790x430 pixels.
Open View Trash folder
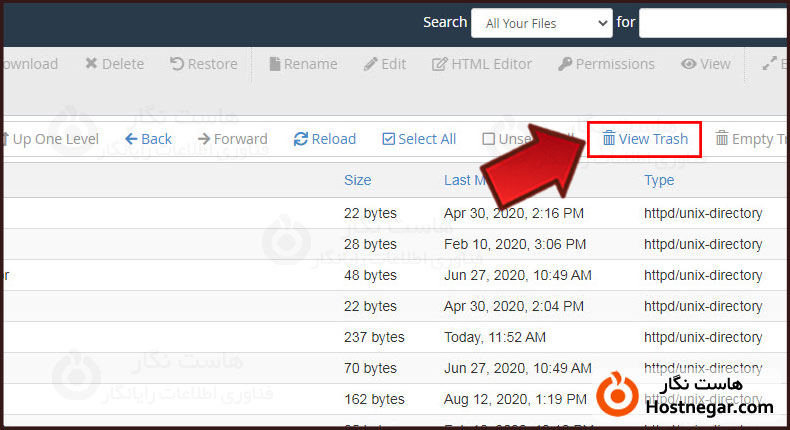[x=645, y=139]
